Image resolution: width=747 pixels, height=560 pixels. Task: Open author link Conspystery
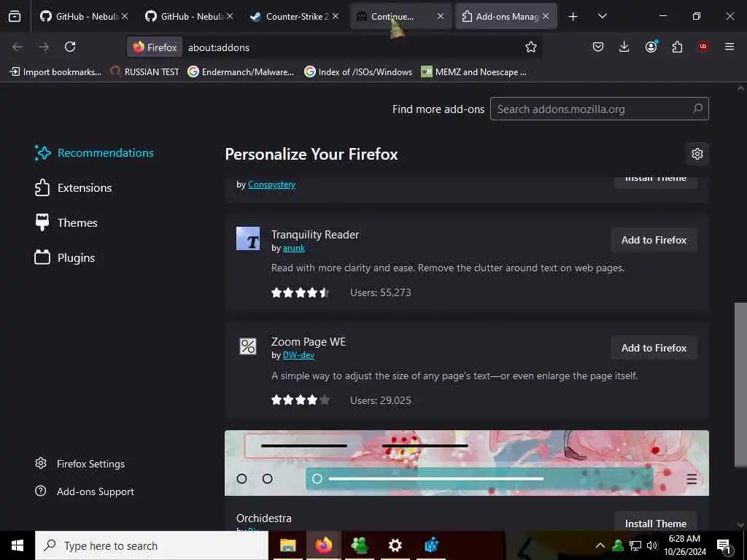pyautogui.click(x=271, y=184)
